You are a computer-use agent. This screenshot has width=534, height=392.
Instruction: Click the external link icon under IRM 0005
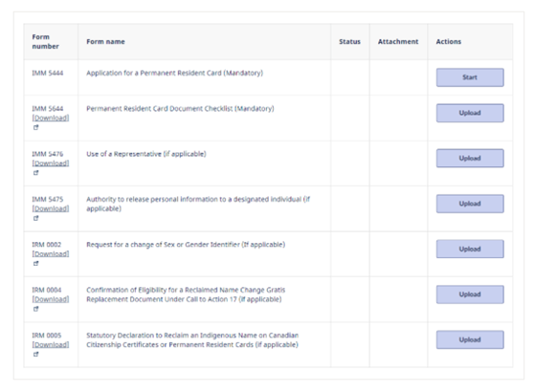(x=35, y=354)
